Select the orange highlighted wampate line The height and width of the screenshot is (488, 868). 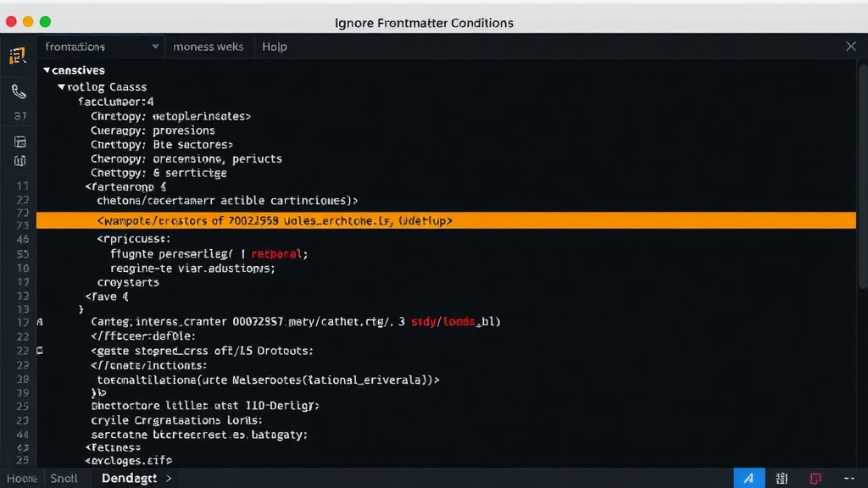click(x=446, y=220)
